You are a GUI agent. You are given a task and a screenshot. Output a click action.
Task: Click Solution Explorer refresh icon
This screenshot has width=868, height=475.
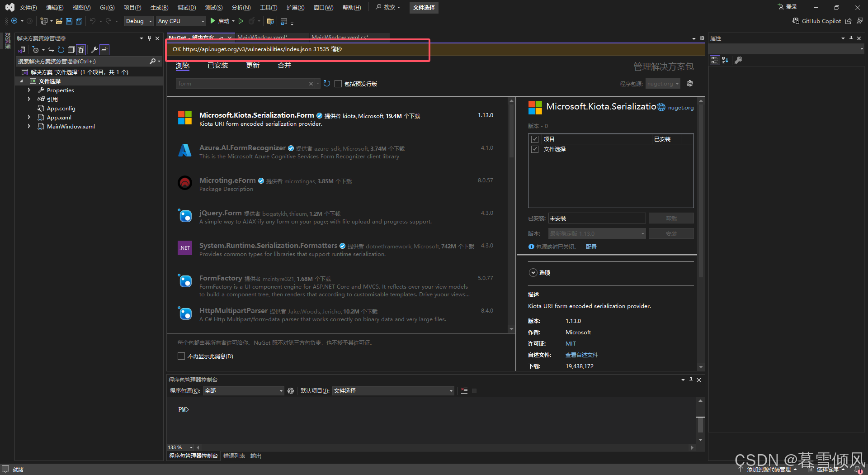coord(61,50)
